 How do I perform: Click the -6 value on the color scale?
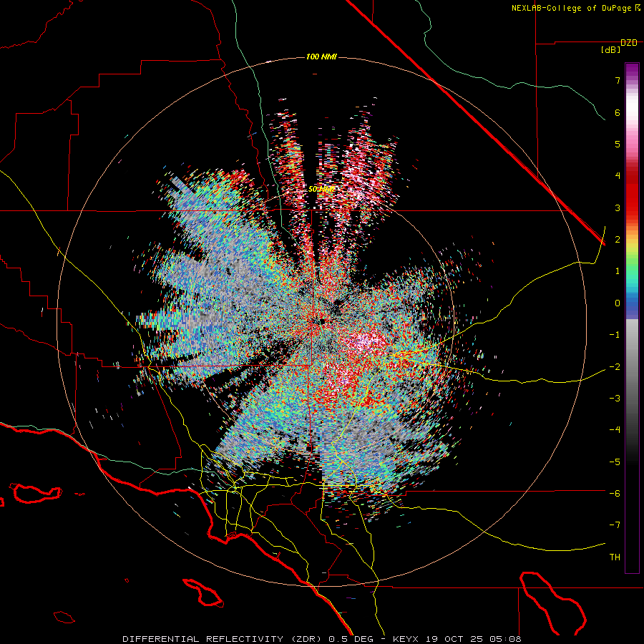point(615,494)
